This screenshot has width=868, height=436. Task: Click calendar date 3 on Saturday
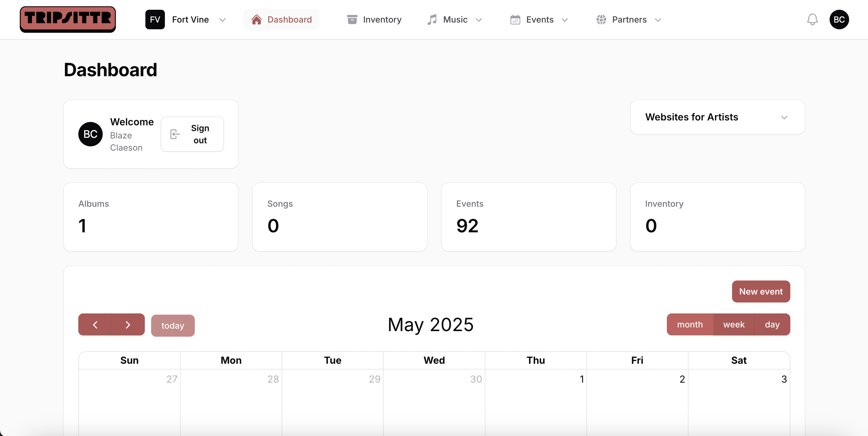(784, 379)
